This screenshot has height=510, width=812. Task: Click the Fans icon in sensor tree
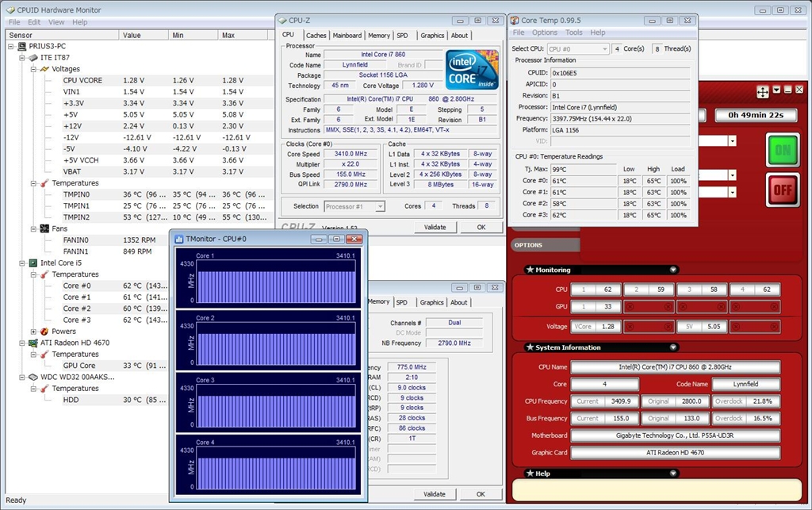point(44,228)
